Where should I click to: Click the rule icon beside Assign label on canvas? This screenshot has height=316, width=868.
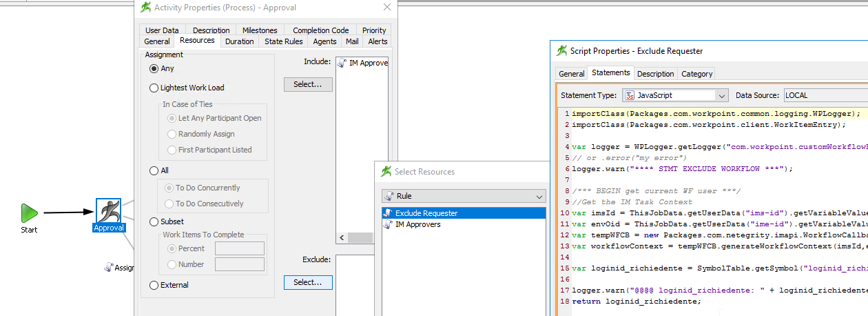[x=108, y=267]
